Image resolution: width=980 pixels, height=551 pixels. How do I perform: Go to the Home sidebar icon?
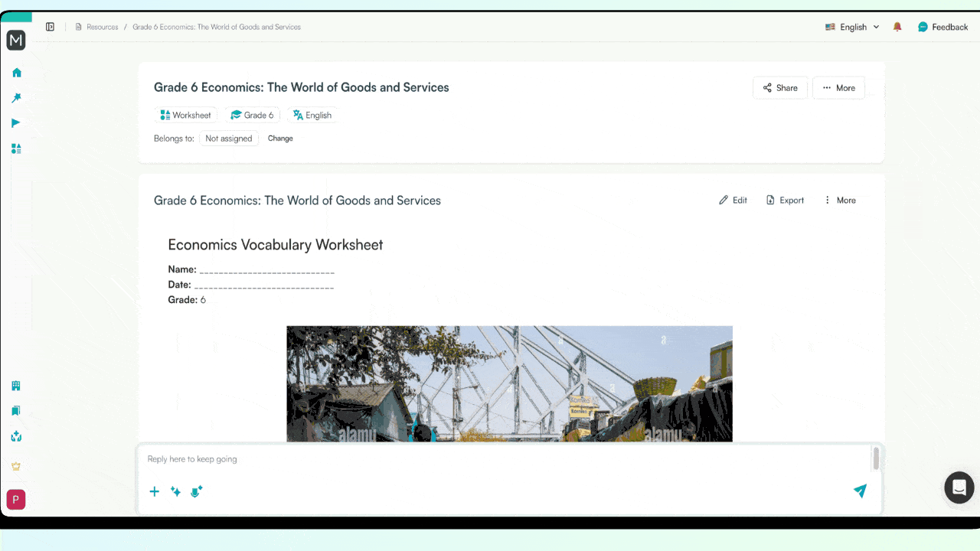(16, 73)
